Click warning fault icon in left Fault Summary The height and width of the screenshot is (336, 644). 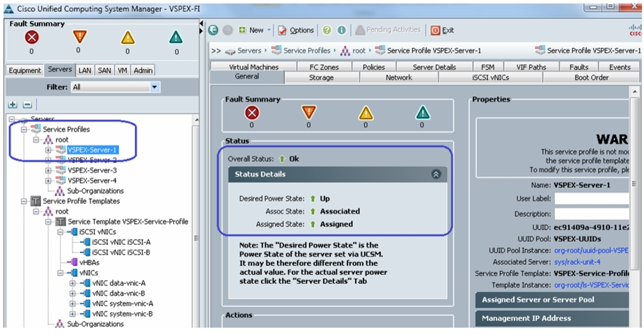175,38
